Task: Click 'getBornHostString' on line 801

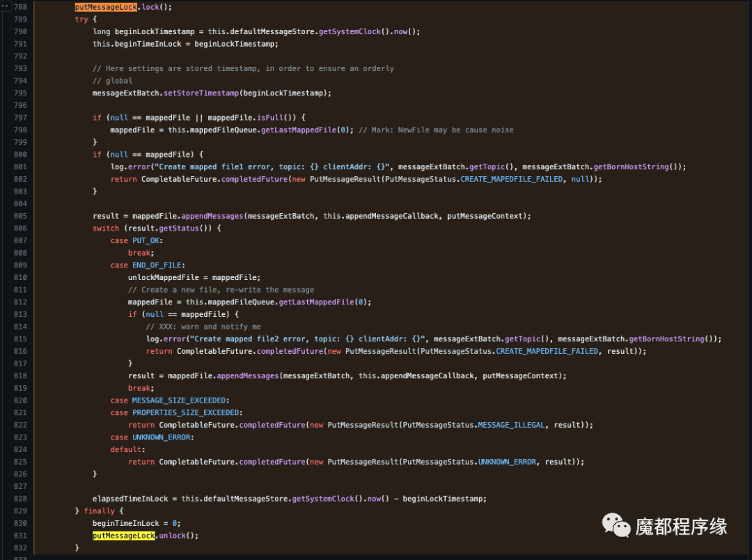Action: point(631,167)
